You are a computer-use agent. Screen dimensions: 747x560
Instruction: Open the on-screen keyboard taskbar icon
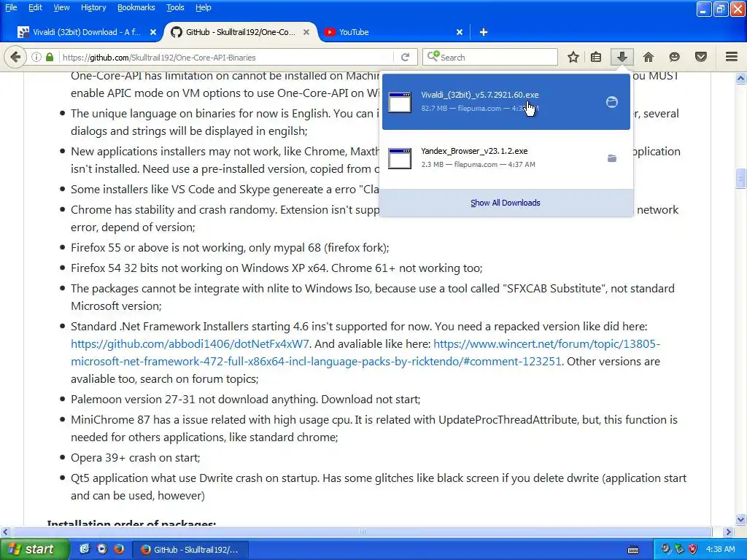(633, 550)
